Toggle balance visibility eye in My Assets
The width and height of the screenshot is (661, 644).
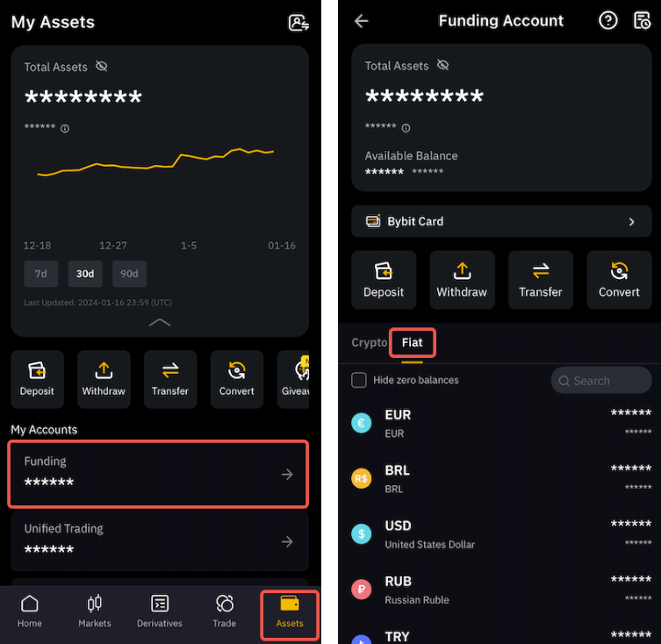click(x=101, y=66)
